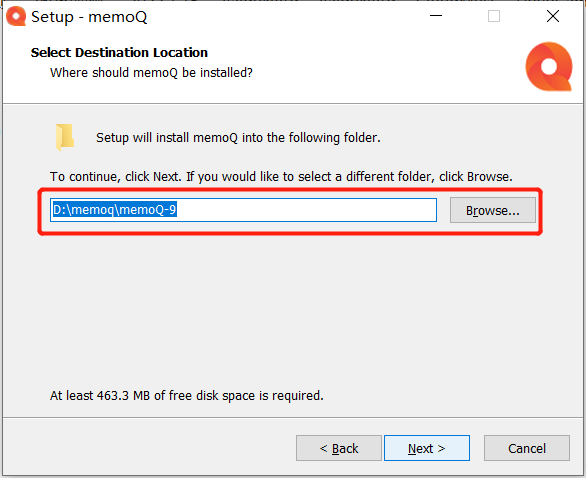Go to the next setup step

427,448
